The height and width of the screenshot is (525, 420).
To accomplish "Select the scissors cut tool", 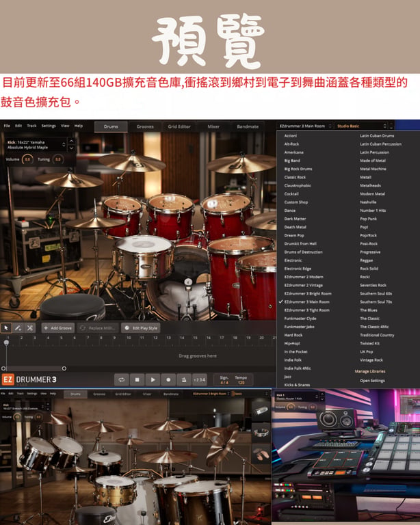I will pos(30,328).
